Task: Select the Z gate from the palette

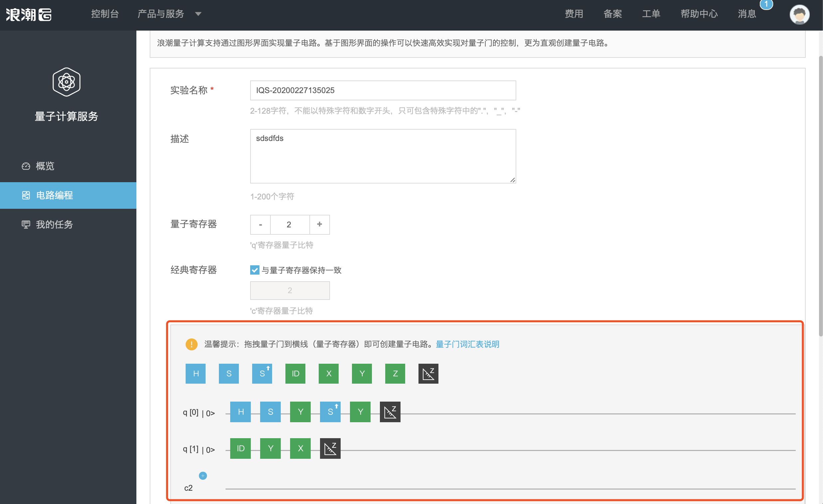Action: [x=395, y=373]
